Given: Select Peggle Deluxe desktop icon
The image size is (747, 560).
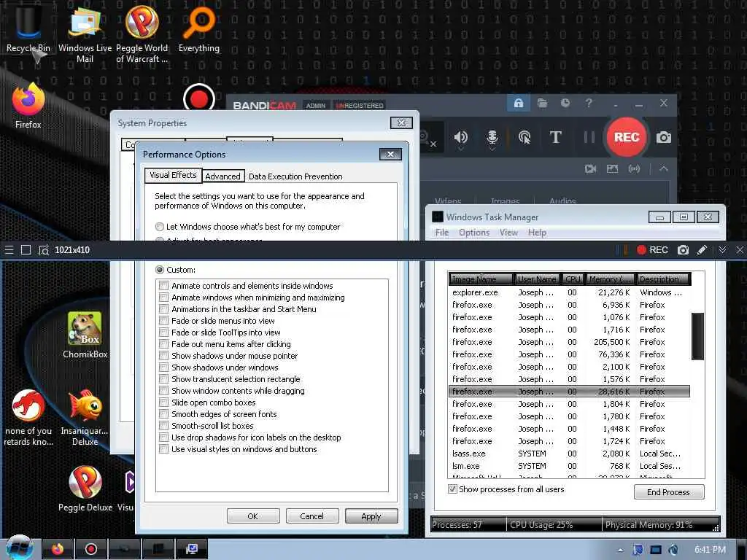Looking at the screenshot, I should tap(85, 488).
